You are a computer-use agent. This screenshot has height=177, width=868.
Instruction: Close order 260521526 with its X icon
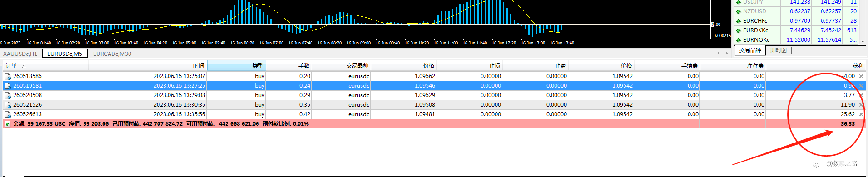[861, 105]
